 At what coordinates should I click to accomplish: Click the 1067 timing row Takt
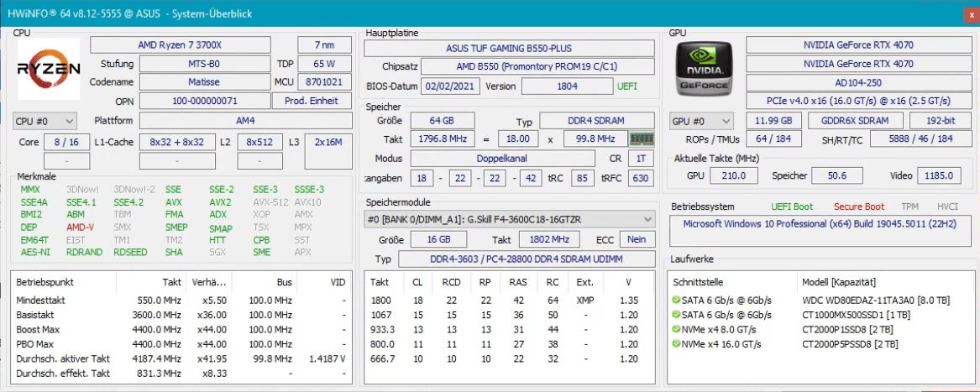click(x=381, y=315)
